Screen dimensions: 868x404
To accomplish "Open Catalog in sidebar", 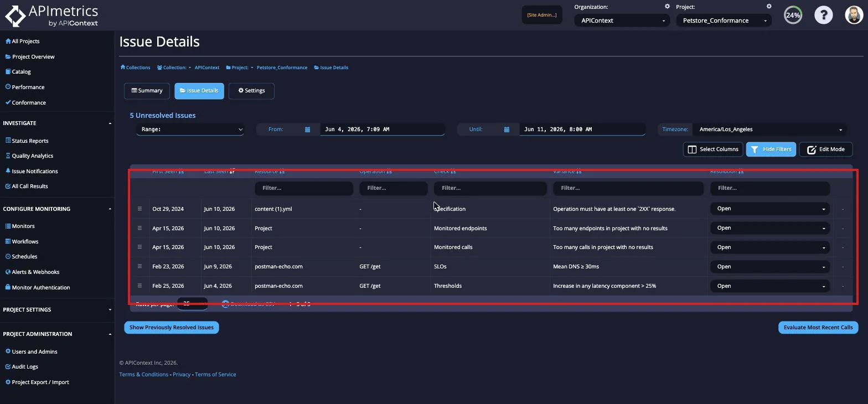I will [18, 71].
